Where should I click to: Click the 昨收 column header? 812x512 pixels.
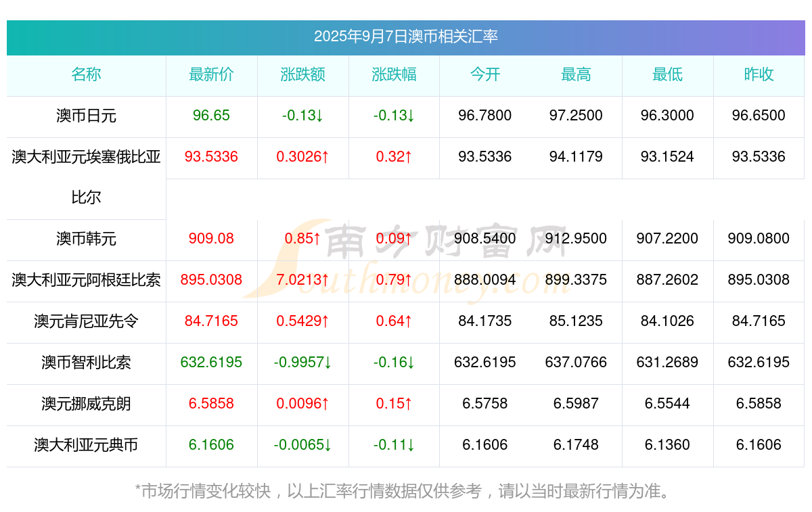click(759, 74)
